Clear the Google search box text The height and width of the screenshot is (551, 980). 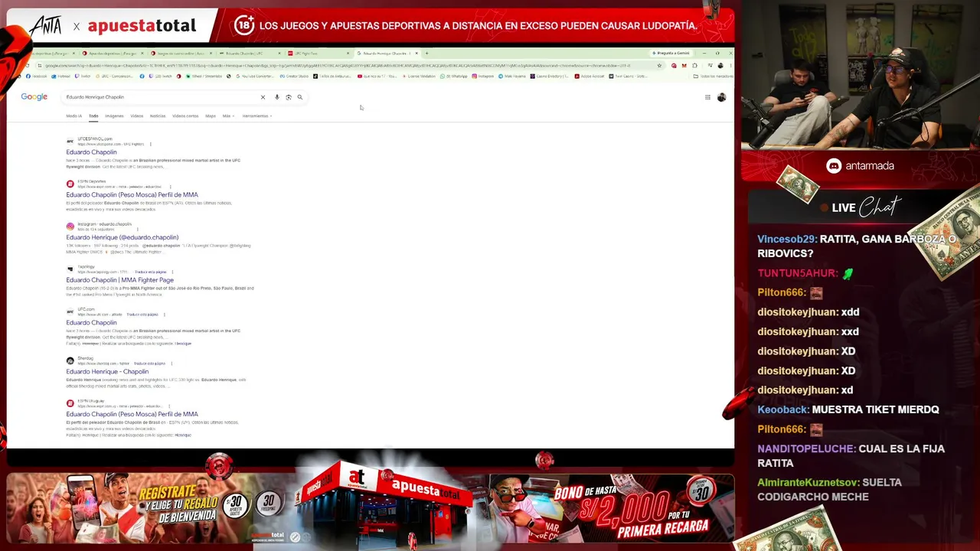pos(263,97)
